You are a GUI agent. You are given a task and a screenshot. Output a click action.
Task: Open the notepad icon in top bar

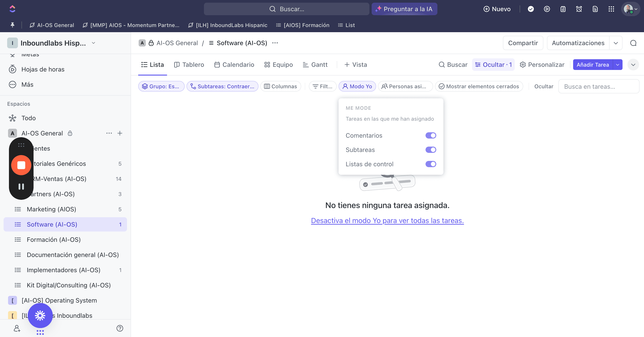click(x=563, y=9)
